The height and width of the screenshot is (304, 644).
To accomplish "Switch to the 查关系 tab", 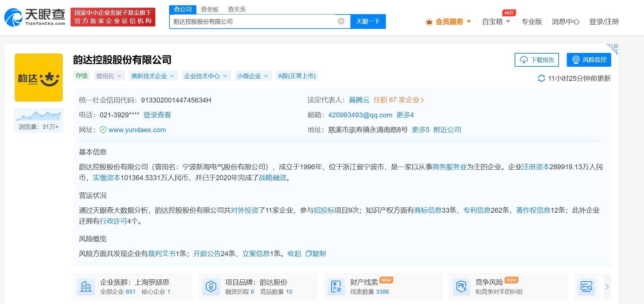I will [x=237, y=10].
